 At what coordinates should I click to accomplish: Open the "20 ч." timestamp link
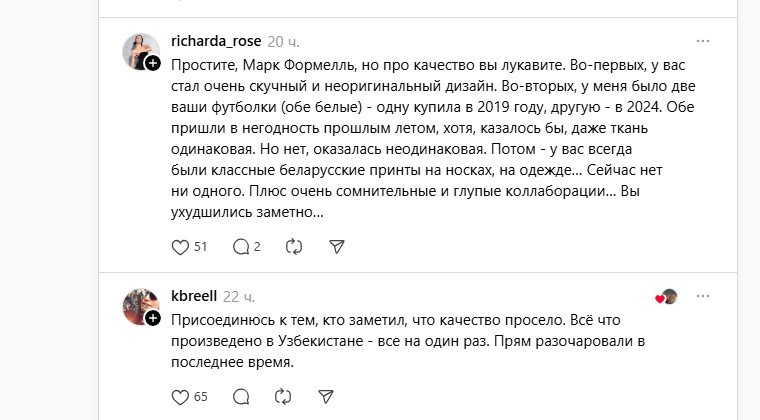click(x=283, y=41)
